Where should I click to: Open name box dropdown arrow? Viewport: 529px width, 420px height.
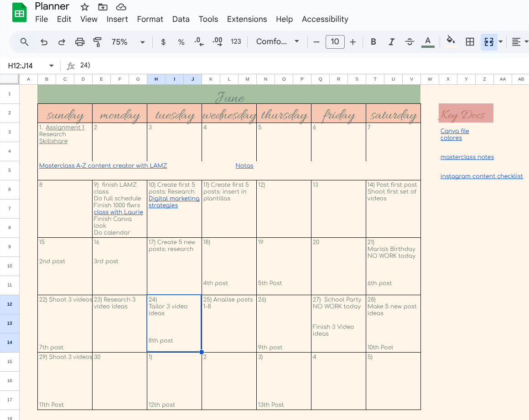click(51, 66)
